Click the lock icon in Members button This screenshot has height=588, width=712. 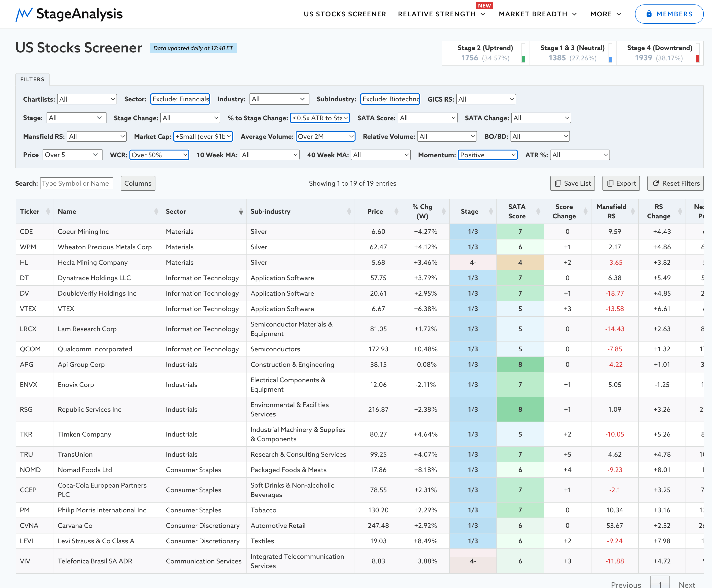tap(649, 14)
